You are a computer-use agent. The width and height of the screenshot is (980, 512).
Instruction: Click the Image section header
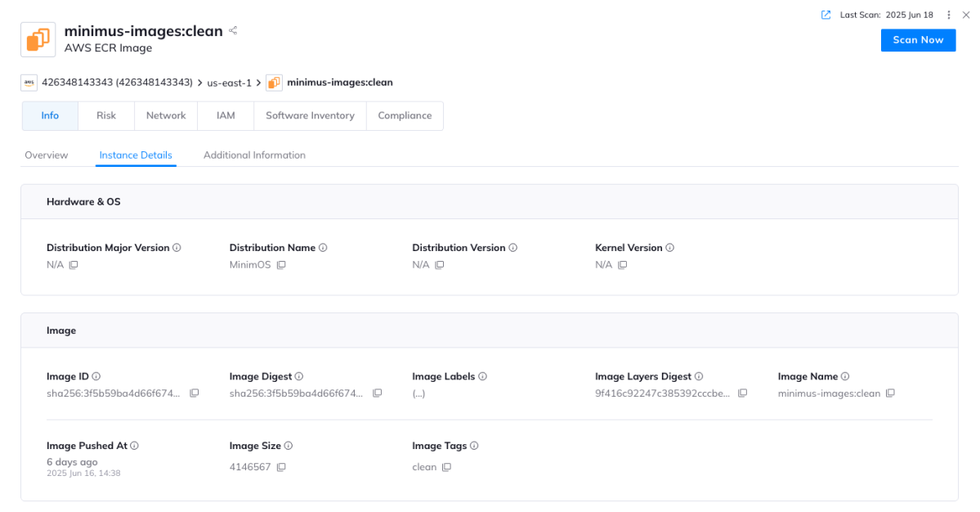pyautogui.click(x=490, y=330)
